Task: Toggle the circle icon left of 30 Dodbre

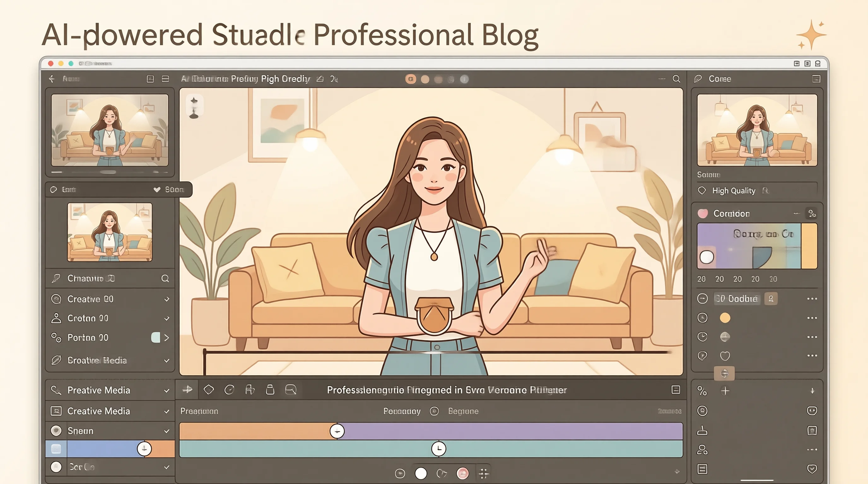Action: pos(702,298)
